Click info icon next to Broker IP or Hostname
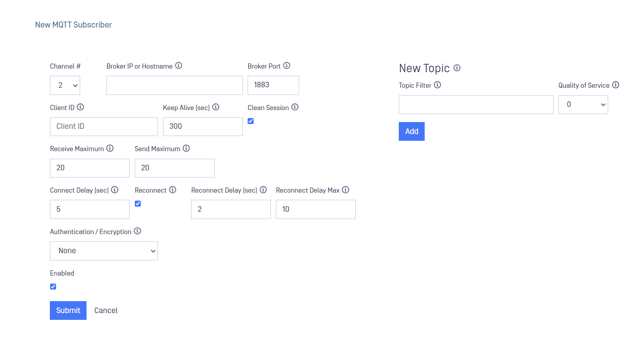This screenshot has height=345, width=644. tap(179, 65)
